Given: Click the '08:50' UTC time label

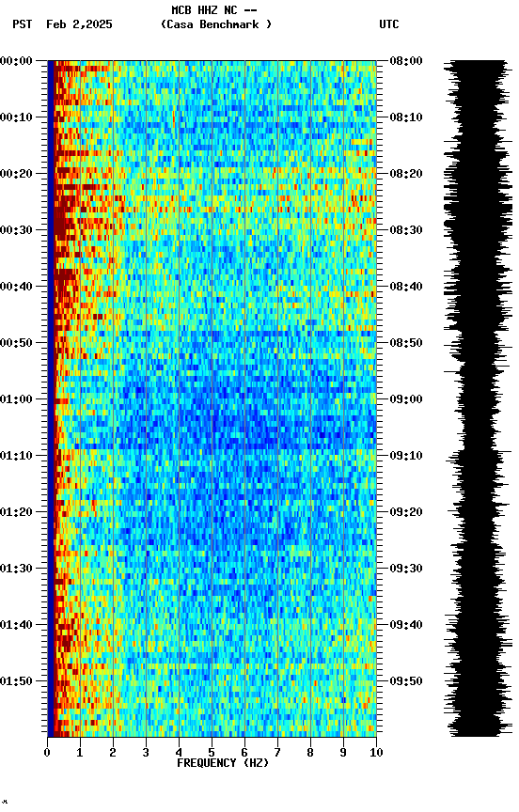Looking at the screenshot, I should click(x=406, y=343).
